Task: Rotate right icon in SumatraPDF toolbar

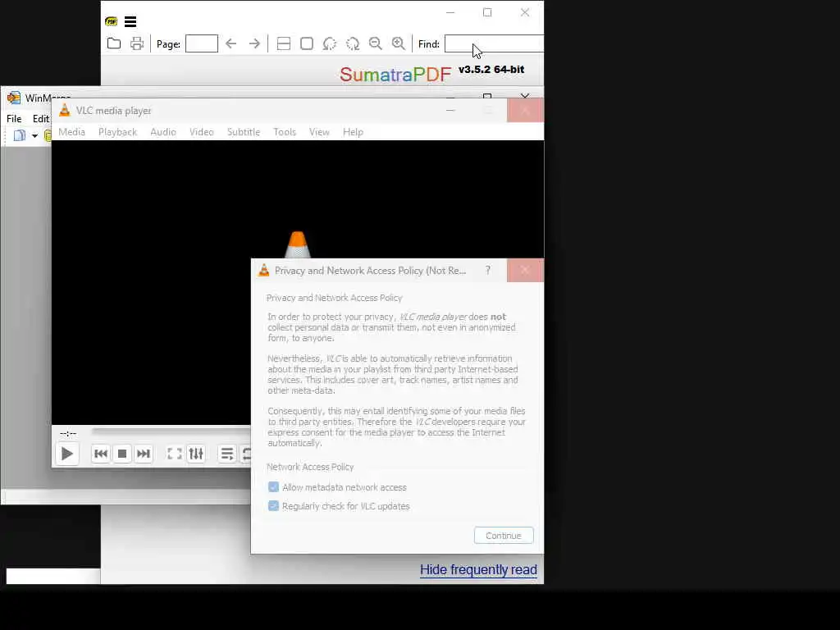Action: coord(353,43)
